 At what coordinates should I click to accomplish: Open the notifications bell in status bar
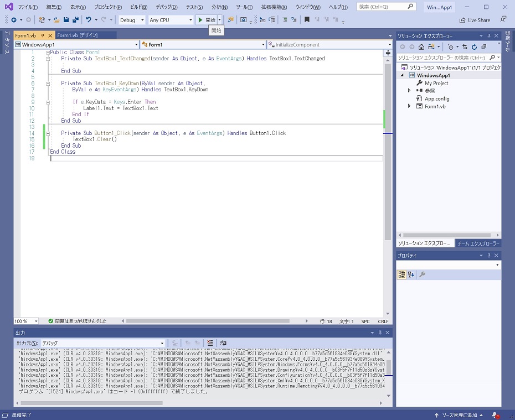pyautogui.click(x=495, y=415)
